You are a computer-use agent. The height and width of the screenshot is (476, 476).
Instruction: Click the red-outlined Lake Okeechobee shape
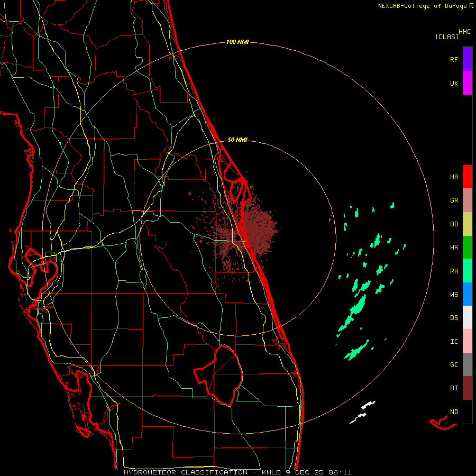(219, 376)
